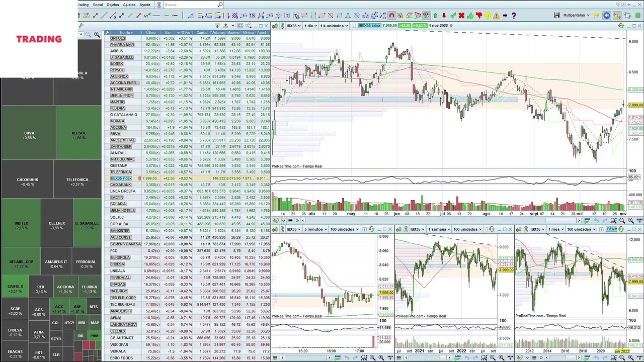The height and width of the screenshot is (362, 644).
Task: Select the thumbs down symbol
Action: (x=479, y=16)
